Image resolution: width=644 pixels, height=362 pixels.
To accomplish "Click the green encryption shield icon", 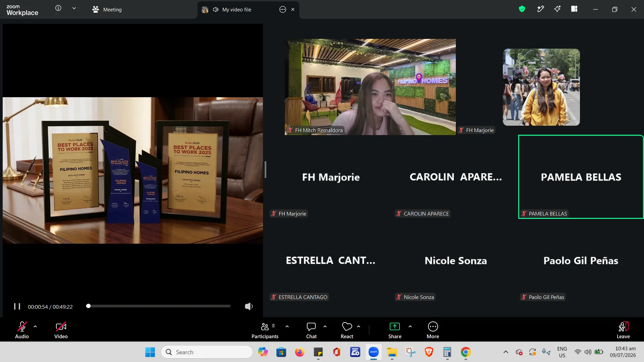I will (x=522, y=9).
